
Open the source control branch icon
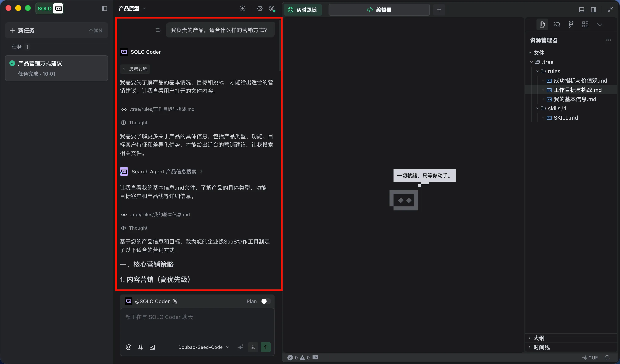pos(571,25)
